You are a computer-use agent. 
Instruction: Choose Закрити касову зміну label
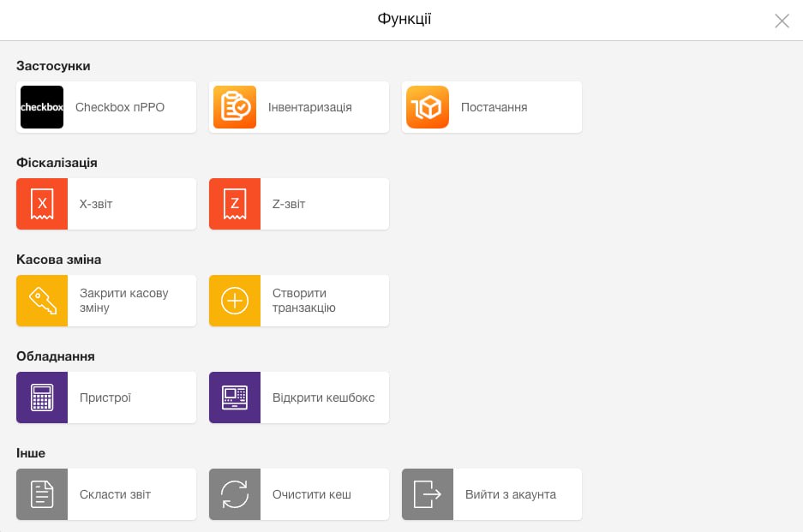pos(124,301)
